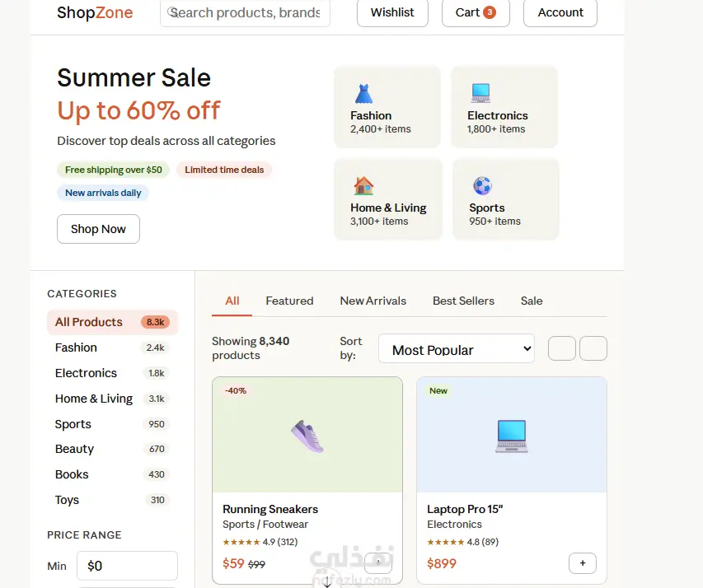This screenshot has width=703, height=588.
Task: Click the search magnifier icon
Action: click(173, 12)
